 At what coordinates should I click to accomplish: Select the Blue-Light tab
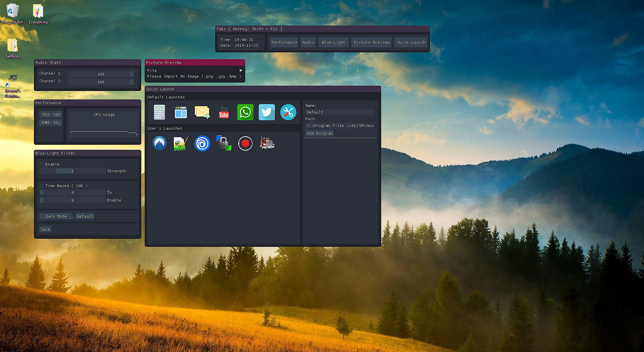tap(333, 42)
